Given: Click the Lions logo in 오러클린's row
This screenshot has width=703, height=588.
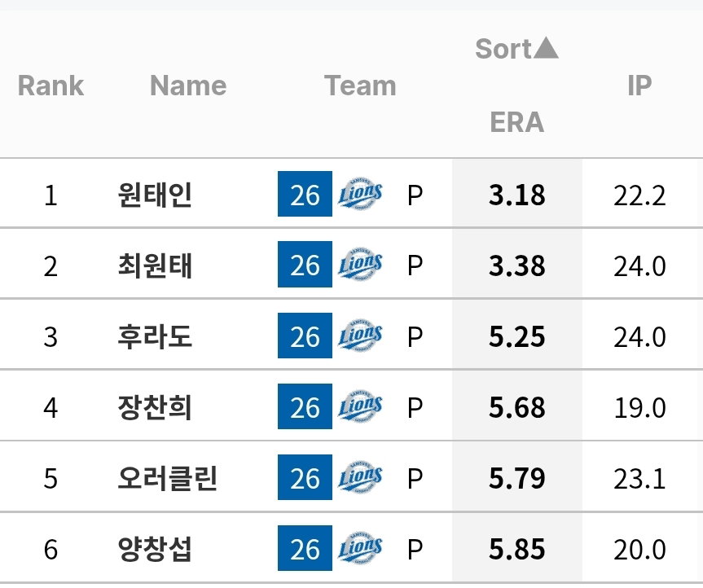Looking at the screenshot, I should pyautogui.click(x=360, y=477).
